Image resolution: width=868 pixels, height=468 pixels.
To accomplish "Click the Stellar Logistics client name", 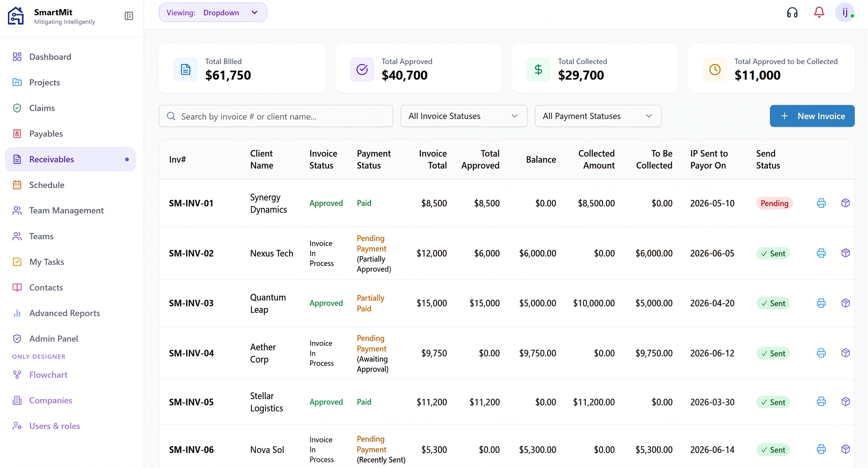I will coord(266,402).
